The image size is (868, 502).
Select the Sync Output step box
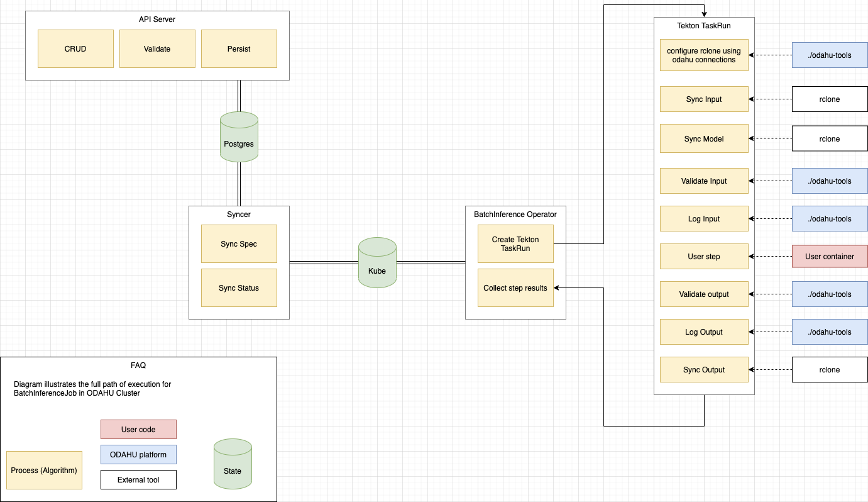(x=704, y=369)
